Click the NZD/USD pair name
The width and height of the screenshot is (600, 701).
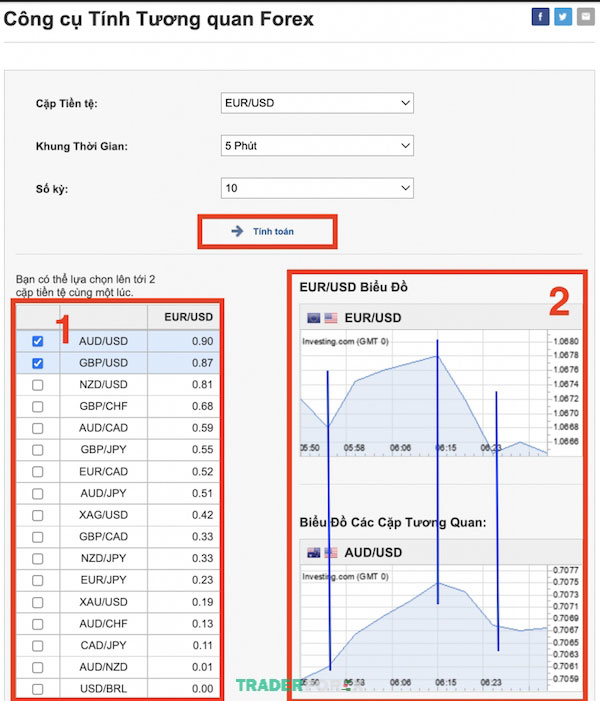click(103, 384)
